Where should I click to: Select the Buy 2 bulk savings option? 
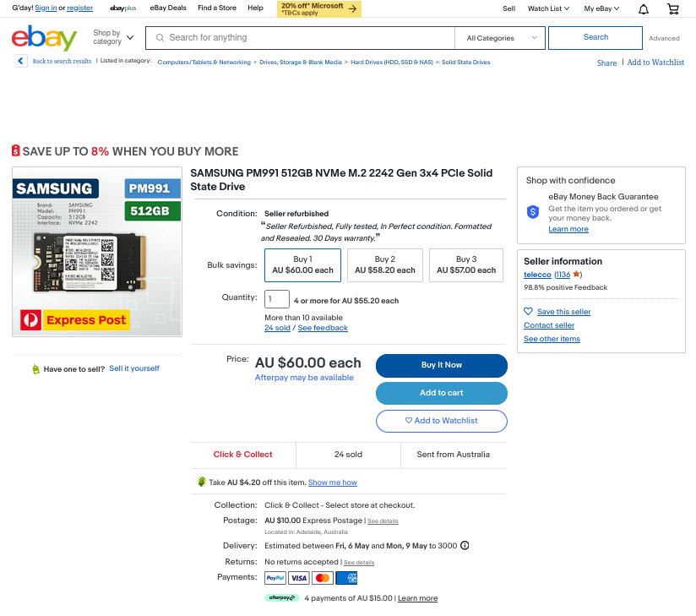tap(385, 265)
